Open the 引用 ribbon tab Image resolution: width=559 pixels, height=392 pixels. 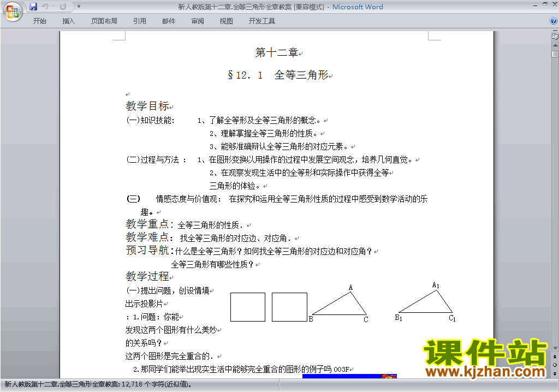140,21
